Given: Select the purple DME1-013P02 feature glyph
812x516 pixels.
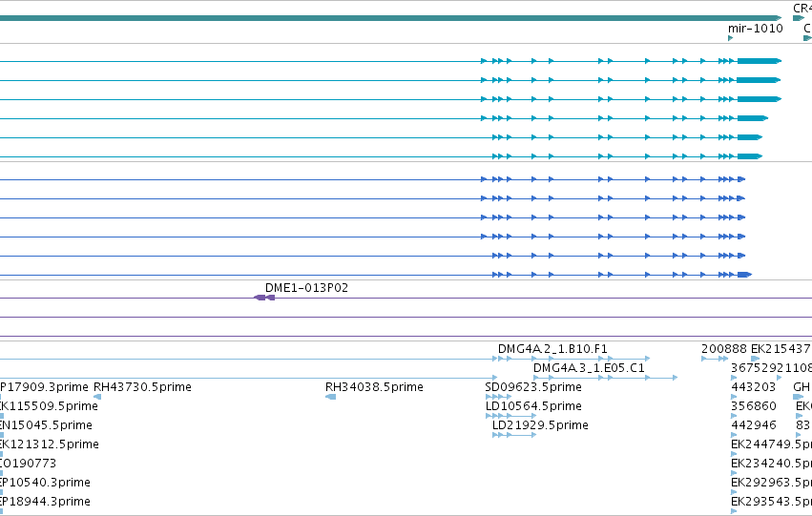Looking at the screenshot, I should [264, 298].
